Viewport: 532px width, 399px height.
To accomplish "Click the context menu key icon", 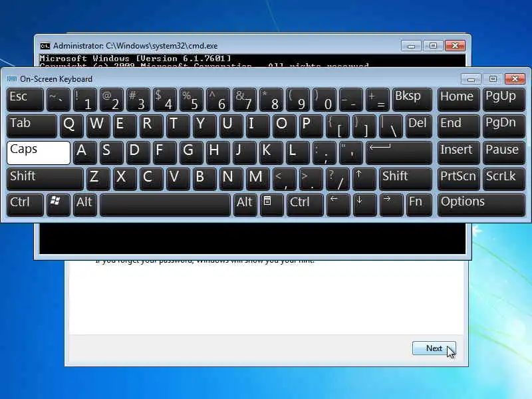I will (271, 205).
